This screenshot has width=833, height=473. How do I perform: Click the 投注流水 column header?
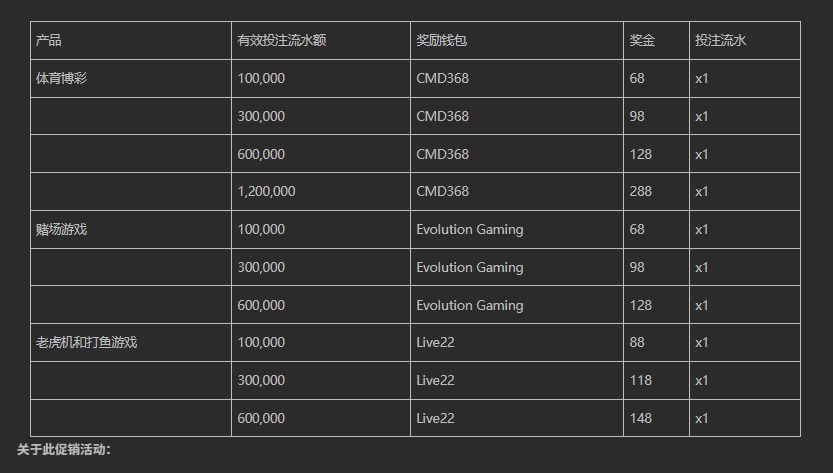click(721, 41)
